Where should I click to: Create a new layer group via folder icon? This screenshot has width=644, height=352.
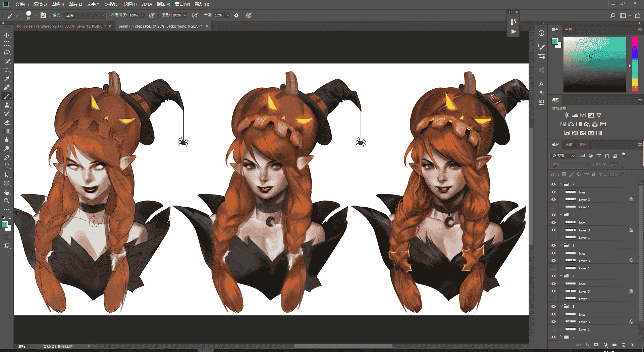pos(614,345)
